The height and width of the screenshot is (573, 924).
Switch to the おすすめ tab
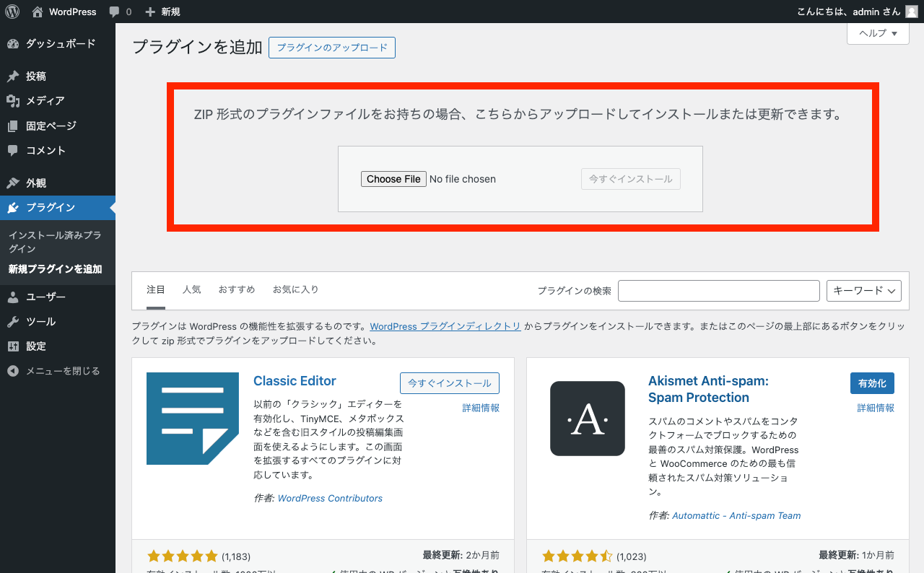(x=237, y=289)
